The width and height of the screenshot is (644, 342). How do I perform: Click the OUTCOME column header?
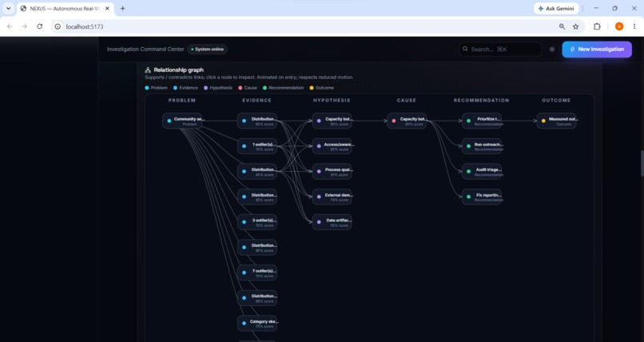556,100
